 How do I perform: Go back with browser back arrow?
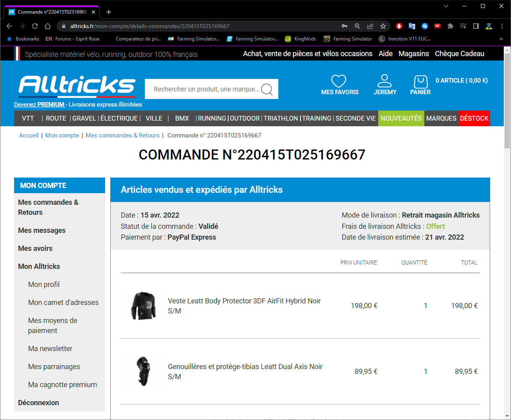pyautogui.click(x=9, y=26)
